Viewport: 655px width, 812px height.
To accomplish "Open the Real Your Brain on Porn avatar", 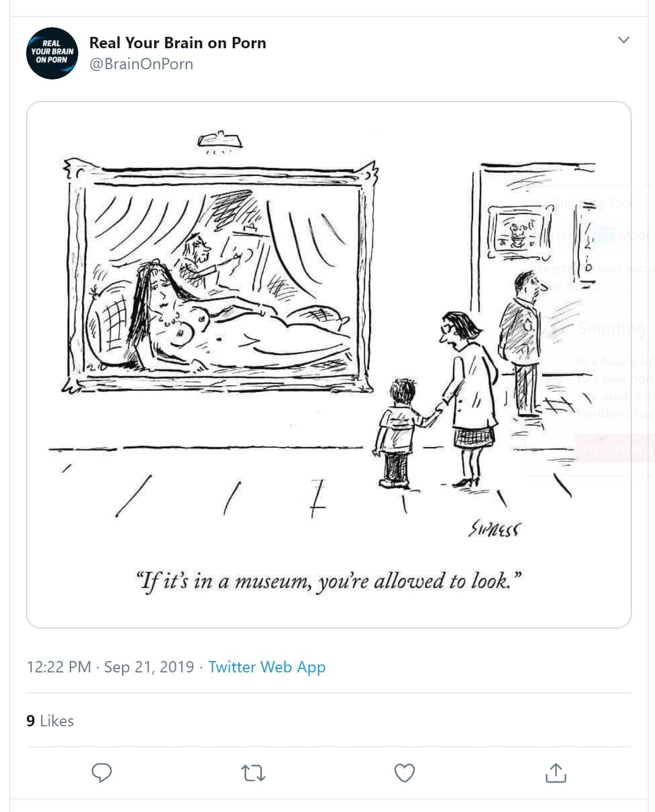I will (x=52, y=53).
